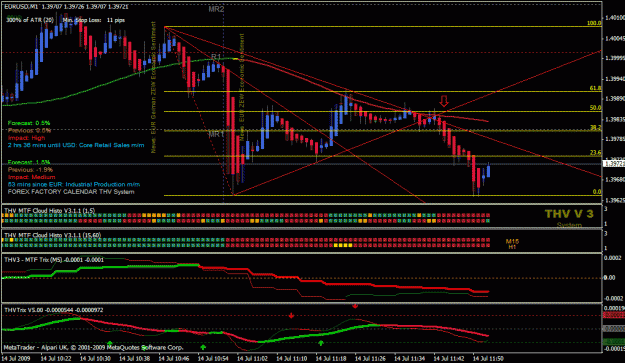The image size is (625, 363).
Task: Click the 'THV V 3' logo text
Action: [x=569, y=214]
